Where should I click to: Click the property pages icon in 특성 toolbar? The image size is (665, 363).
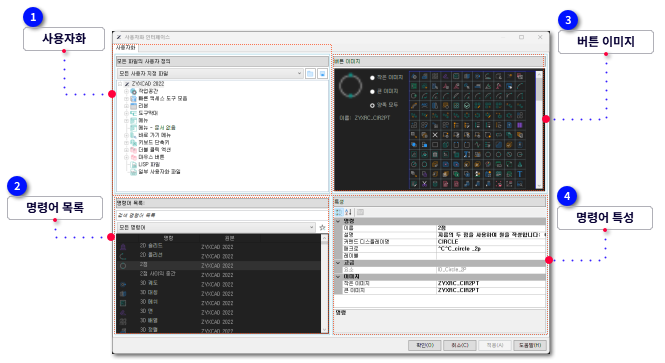tap(360, 212)
